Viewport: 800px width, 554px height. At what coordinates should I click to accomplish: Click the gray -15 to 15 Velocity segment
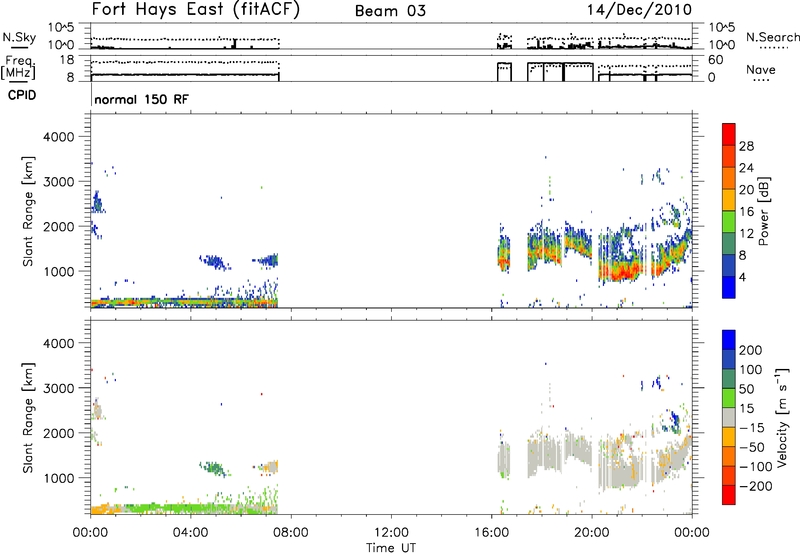(729, 417)
